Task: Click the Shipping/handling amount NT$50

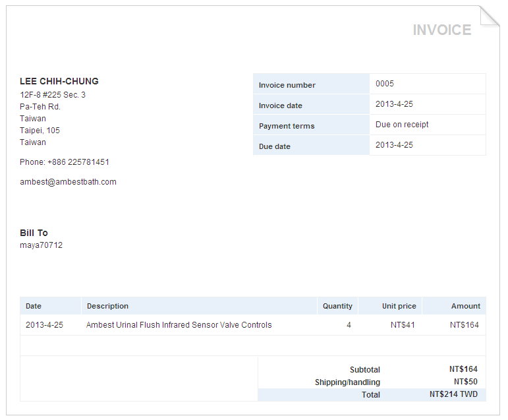Action: (x=465, y=382)
